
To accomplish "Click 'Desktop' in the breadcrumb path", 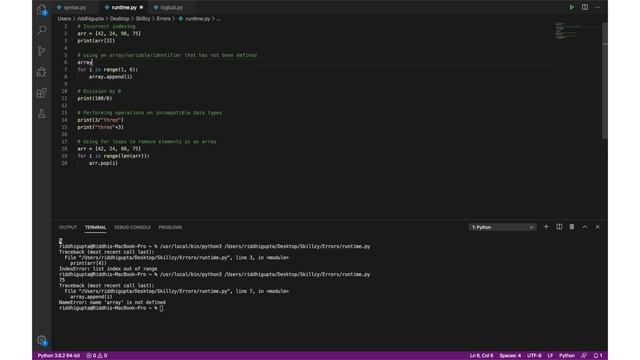I will (x=119, y=19).
